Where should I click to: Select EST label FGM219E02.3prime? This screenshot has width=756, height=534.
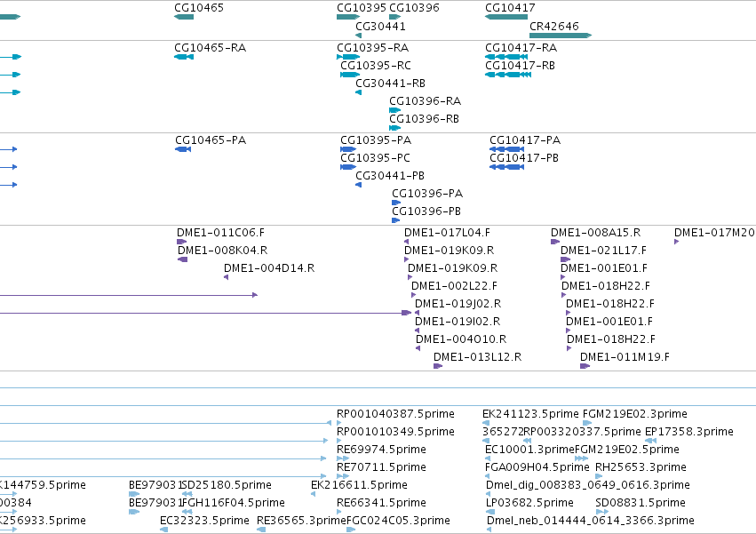tap(635, 414)
